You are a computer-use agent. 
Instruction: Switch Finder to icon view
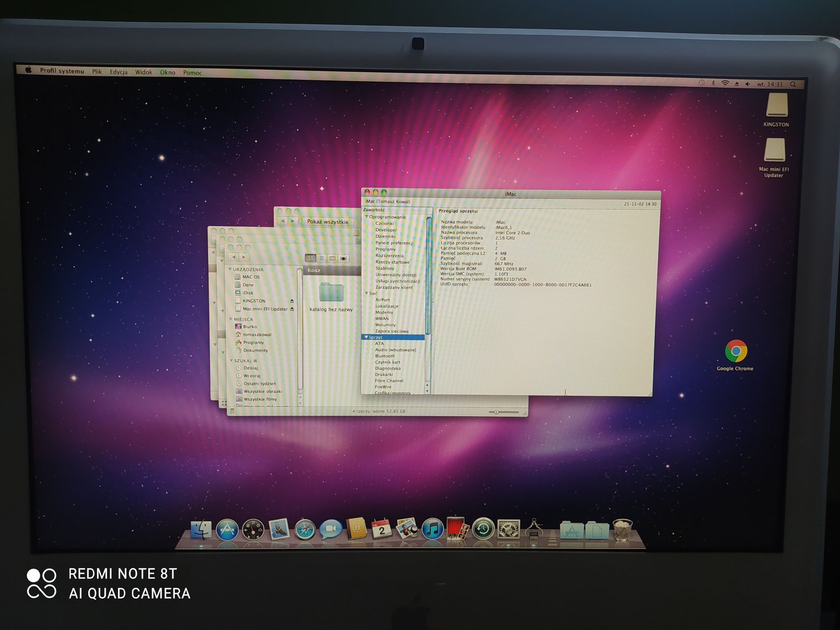310,258
